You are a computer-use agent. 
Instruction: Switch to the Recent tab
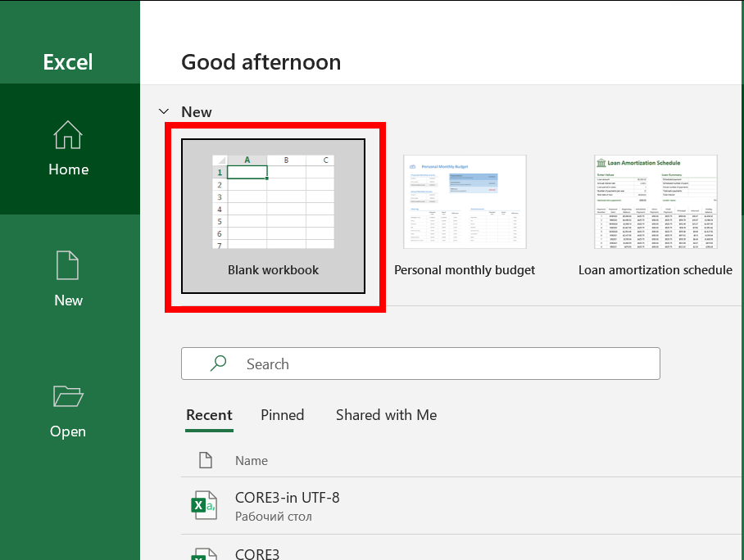(209, 415)
